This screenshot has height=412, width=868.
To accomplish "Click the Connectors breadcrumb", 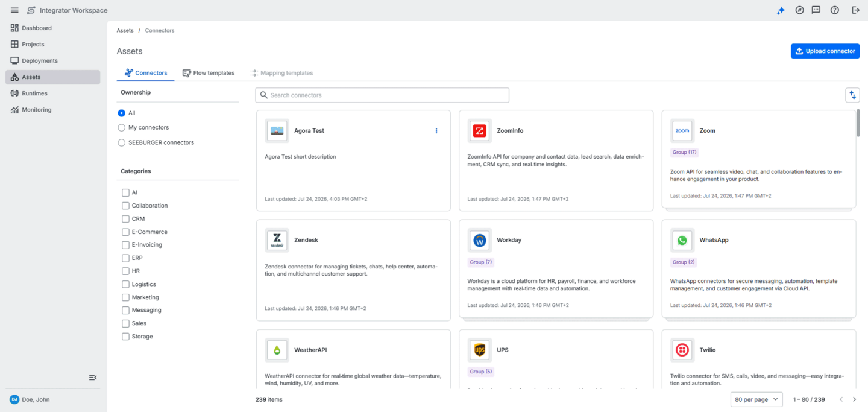I will click(x=160, y=30).
